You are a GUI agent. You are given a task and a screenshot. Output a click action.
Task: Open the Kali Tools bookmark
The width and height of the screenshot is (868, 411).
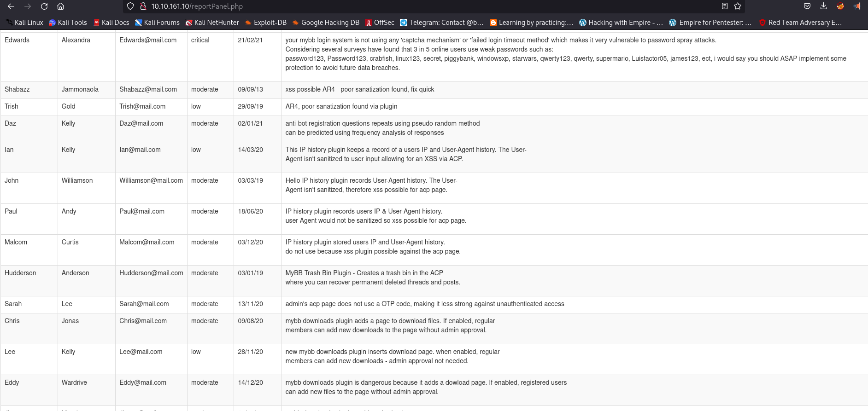pos(68,23)
